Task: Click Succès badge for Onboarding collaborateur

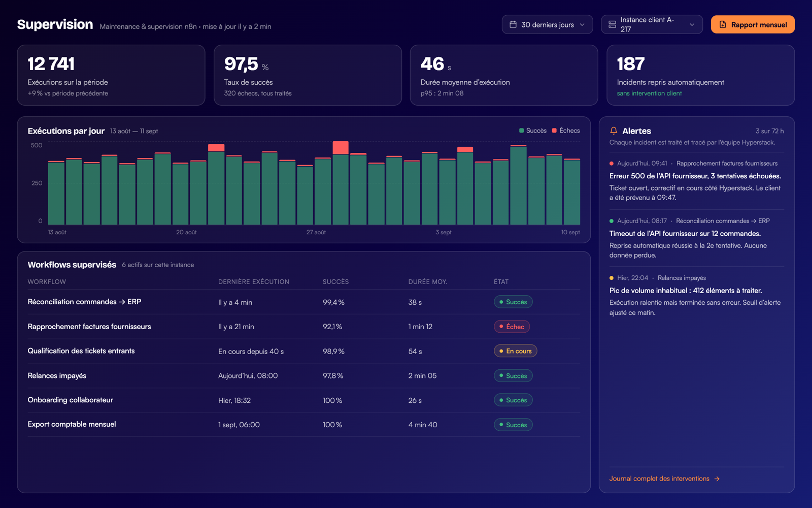Action: click(513, 400)
